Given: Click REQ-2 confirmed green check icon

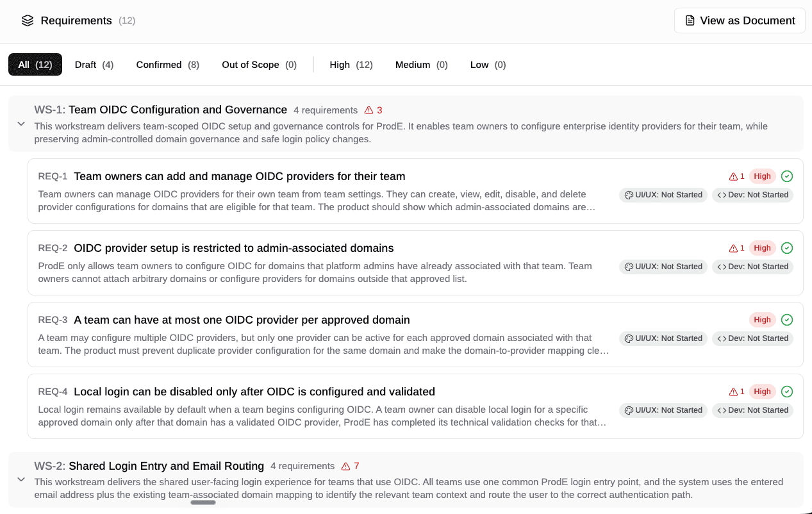Looking at the screenshot, I should point(787,248).
